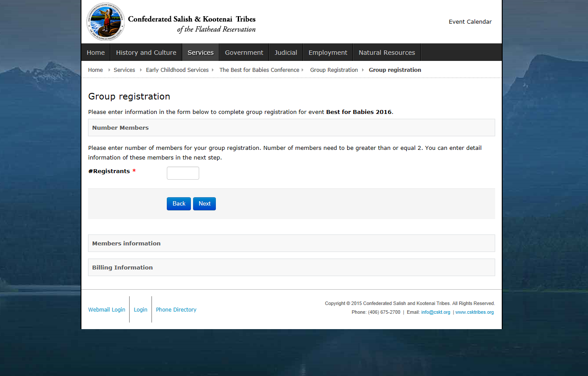Open the Natural Resources menu
Viewport: 588px width, 376px height.
tap(387, 53)
